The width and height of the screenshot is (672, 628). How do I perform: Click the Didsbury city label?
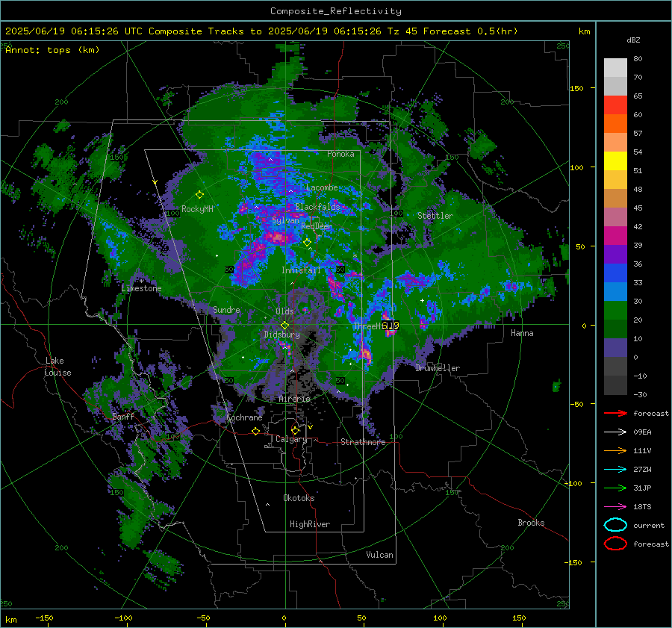tap(281, 335)
